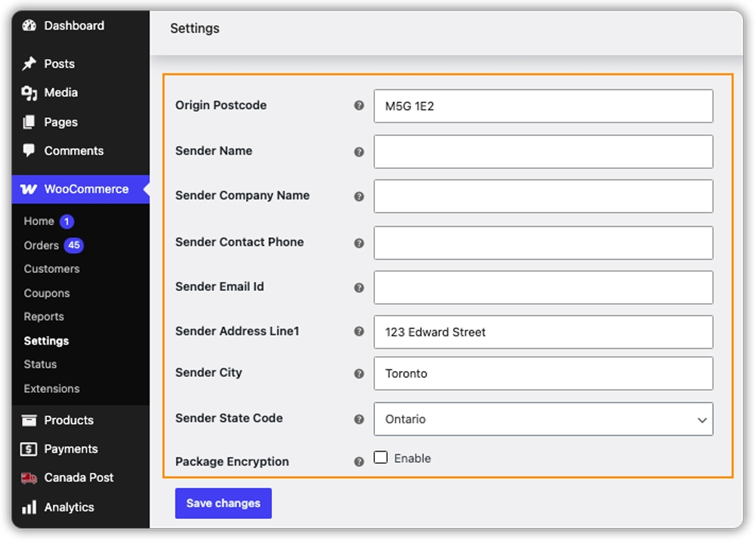The image size is (756, 541).
Task: Go to the Customers submenu link
Action: tap(51, 269)
